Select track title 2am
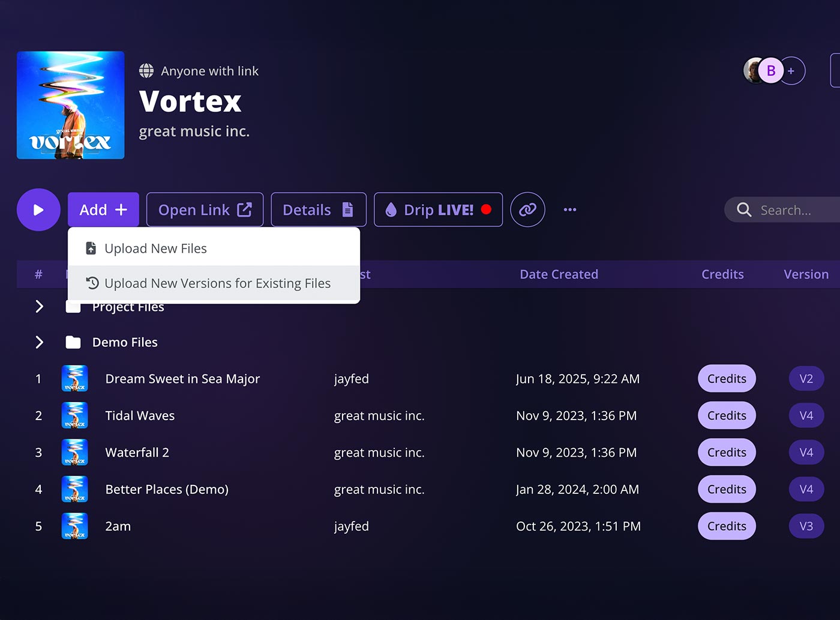Image resolution: width=840 pixels, height=620 pixels. [x=118, y=526]
